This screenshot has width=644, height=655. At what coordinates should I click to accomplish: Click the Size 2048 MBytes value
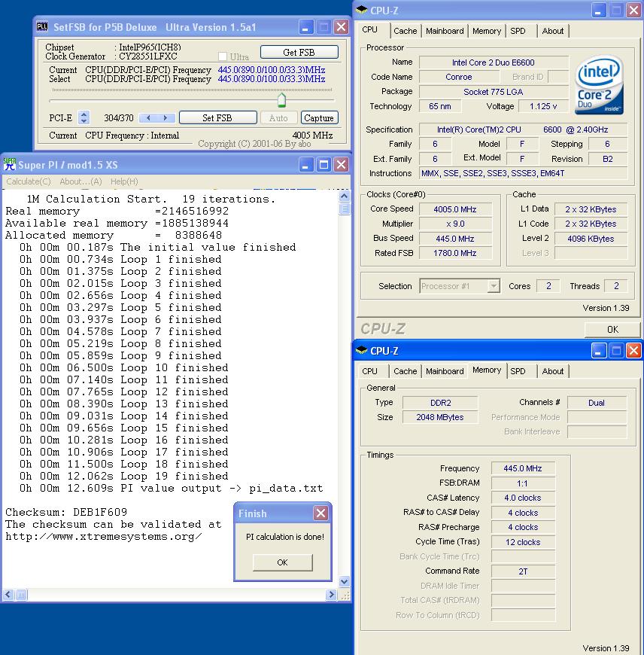tap(440, 417)
